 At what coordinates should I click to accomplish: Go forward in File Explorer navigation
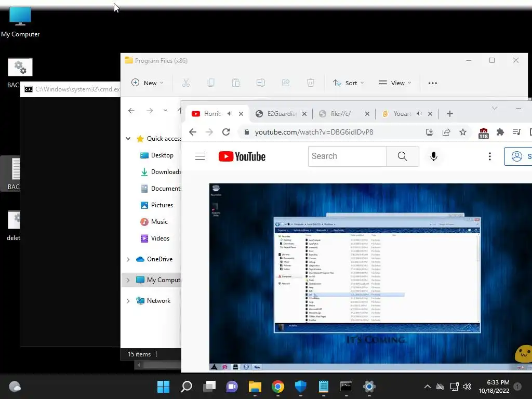pos(150,111)
